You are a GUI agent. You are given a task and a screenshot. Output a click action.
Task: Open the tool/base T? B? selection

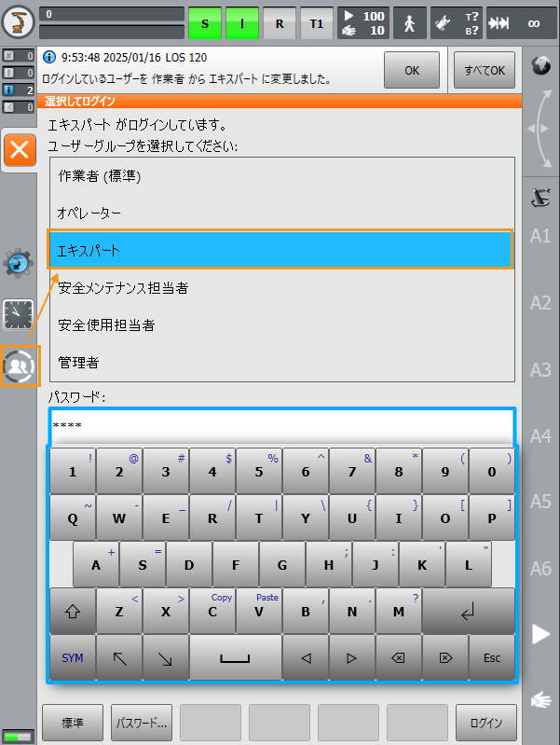[x=457, y=23]
